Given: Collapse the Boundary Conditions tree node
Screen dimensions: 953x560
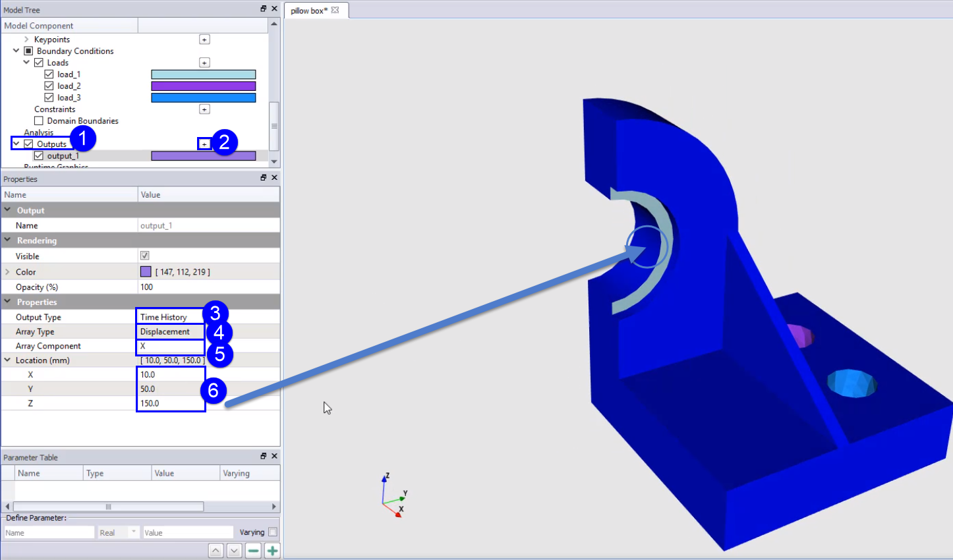Looking at the screenshot, I should (x=16, y=51).
